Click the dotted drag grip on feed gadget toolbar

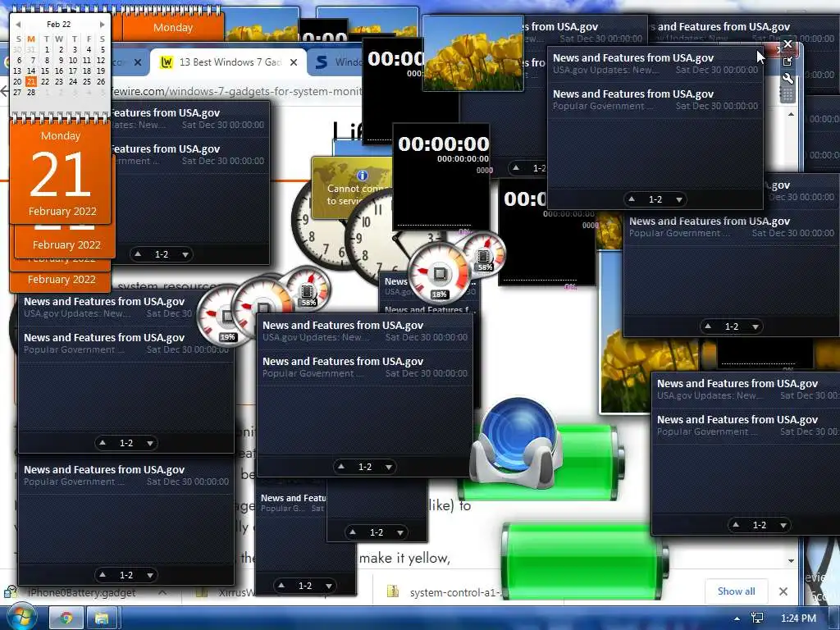787,95
